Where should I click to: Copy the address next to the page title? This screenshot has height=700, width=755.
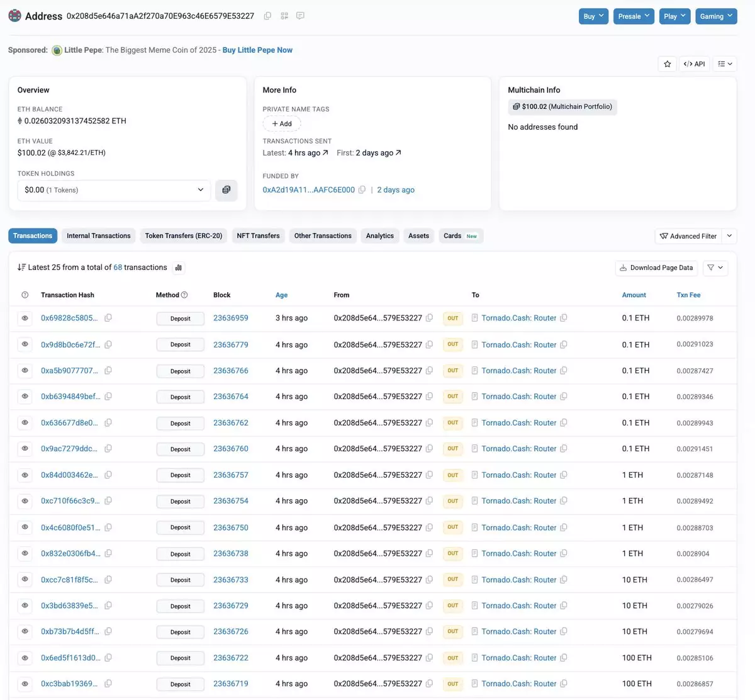pos(267,16)
